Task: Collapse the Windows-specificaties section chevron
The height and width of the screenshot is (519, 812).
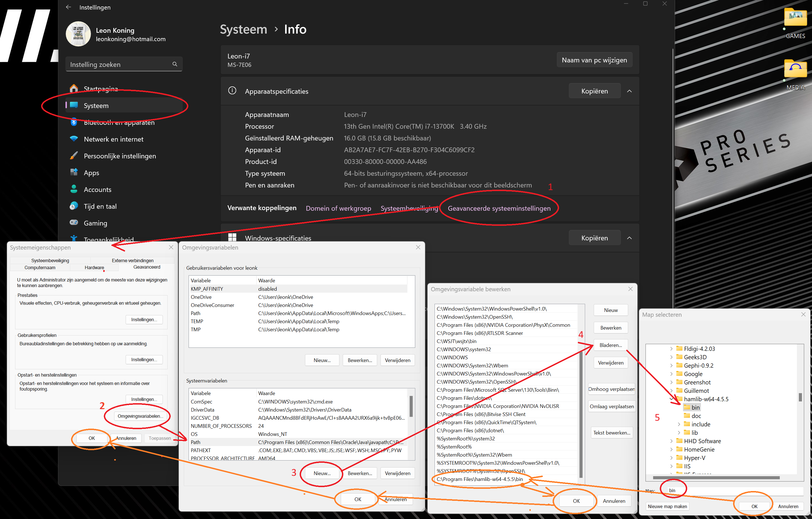Action: point(629,238)
